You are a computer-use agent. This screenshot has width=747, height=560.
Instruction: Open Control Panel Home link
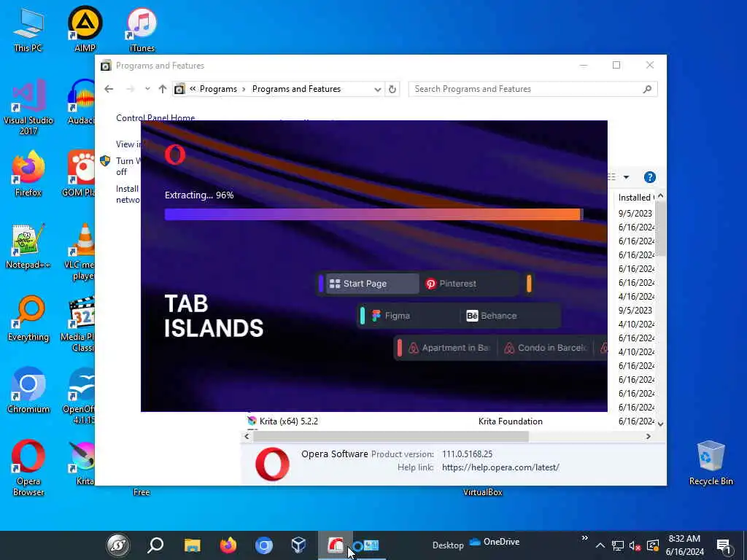coord(155,117)
